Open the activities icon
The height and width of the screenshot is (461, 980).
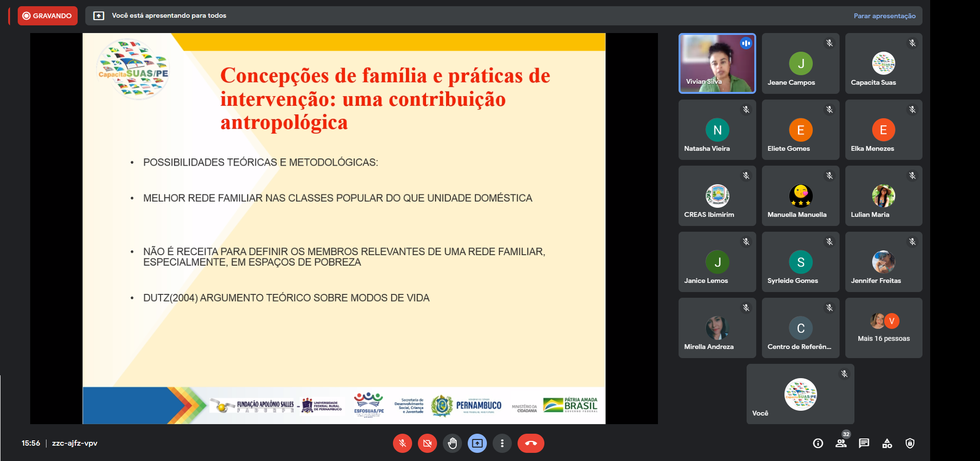(887, 443)
